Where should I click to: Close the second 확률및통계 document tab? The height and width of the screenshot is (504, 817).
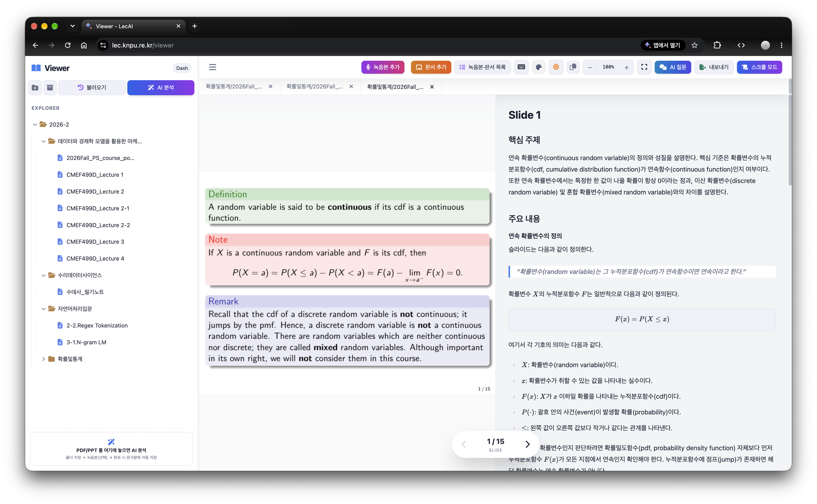(351, 87)
